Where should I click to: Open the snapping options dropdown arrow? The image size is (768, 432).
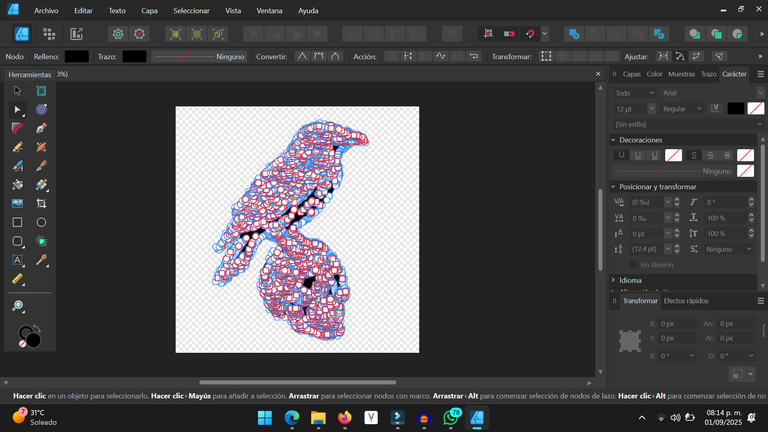click(544, 34)
